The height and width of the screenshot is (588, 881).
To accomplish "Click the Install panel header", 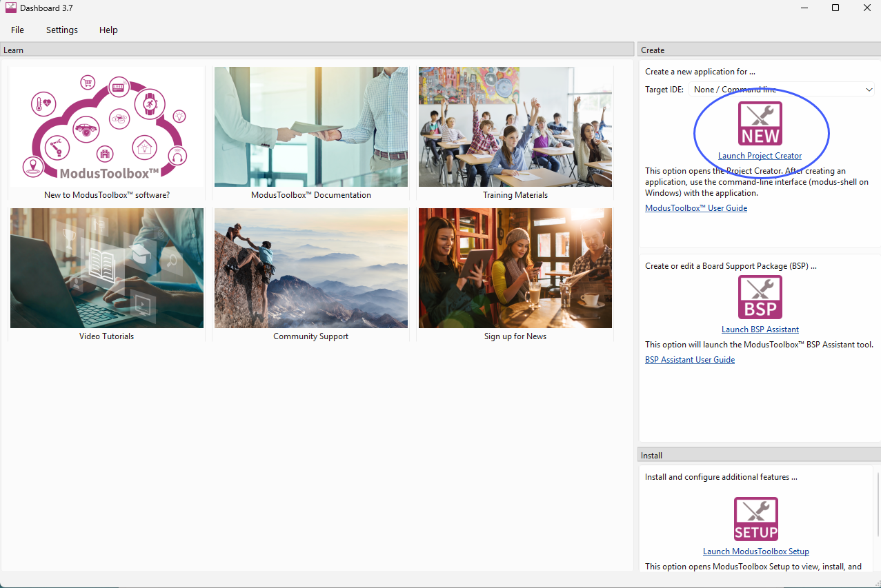I will coord(759,455).
